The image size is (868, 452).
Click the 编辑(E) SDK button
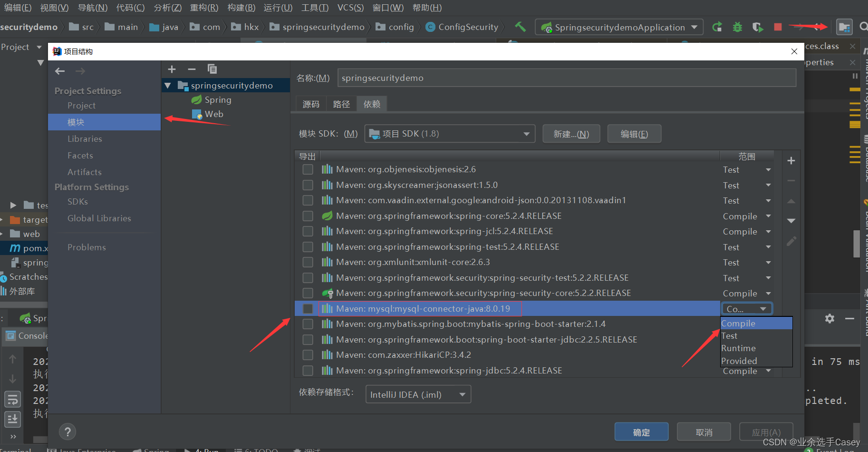point(634,134)
